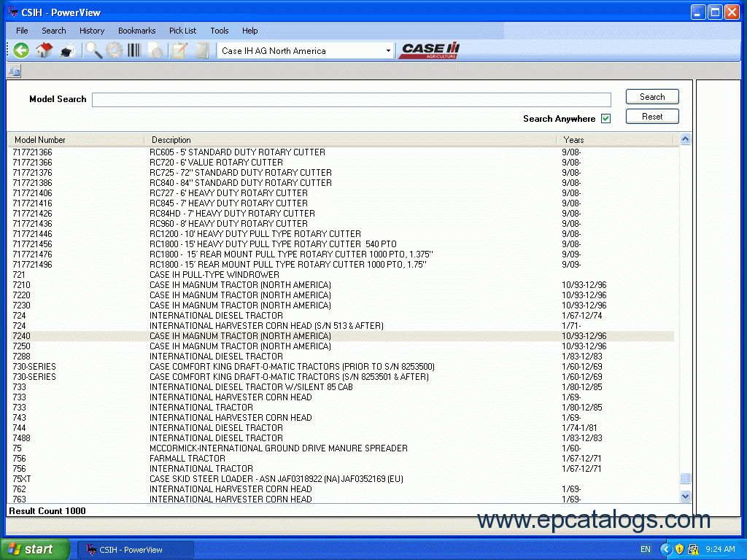Select model 717721456 RC1800 540 PTO row

tap(343, 244)
